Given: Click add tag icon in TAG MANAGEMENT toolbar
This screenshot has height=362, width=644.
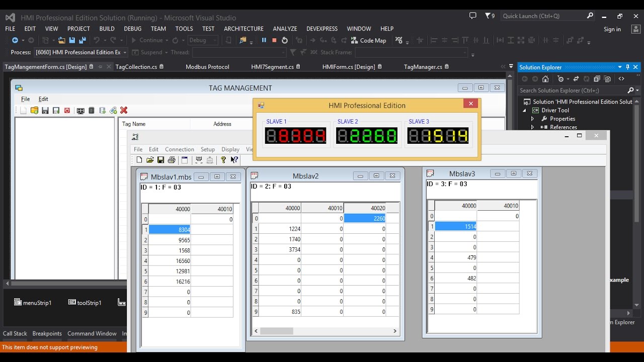Looking at the screenshot, I should tap(113, 111).
